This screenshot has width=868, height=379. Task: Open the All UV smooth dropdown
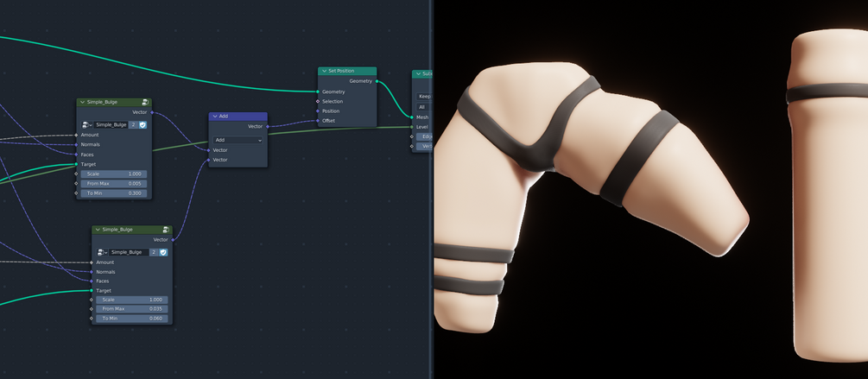[424, 107]
